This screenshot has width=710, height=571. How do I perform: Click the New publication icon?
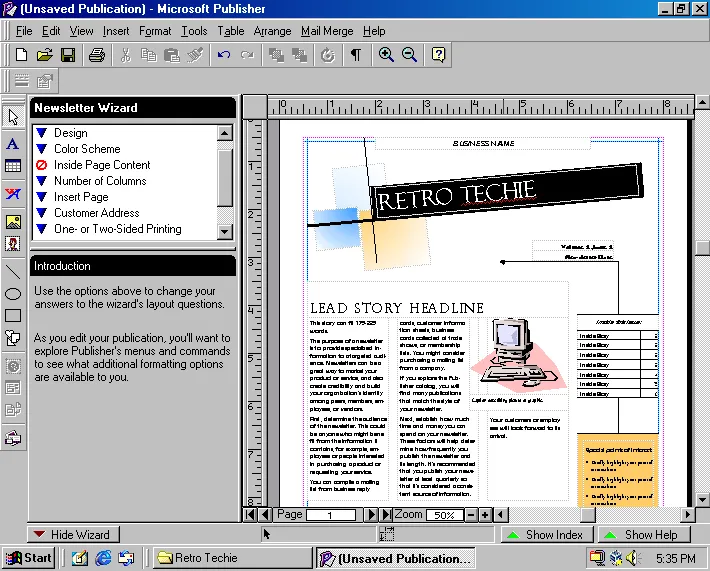pos(21,55)
